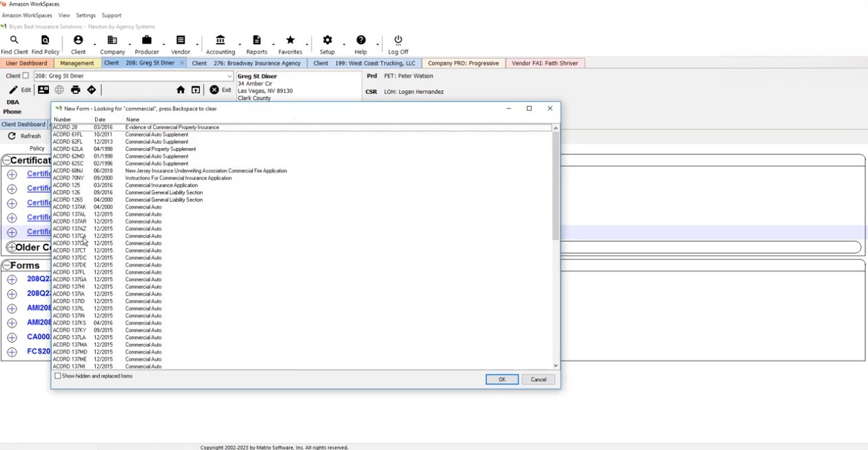Cancel the New Form dialog
The image size is (868, 450).
pyautogui.click(x=538, y=380)
